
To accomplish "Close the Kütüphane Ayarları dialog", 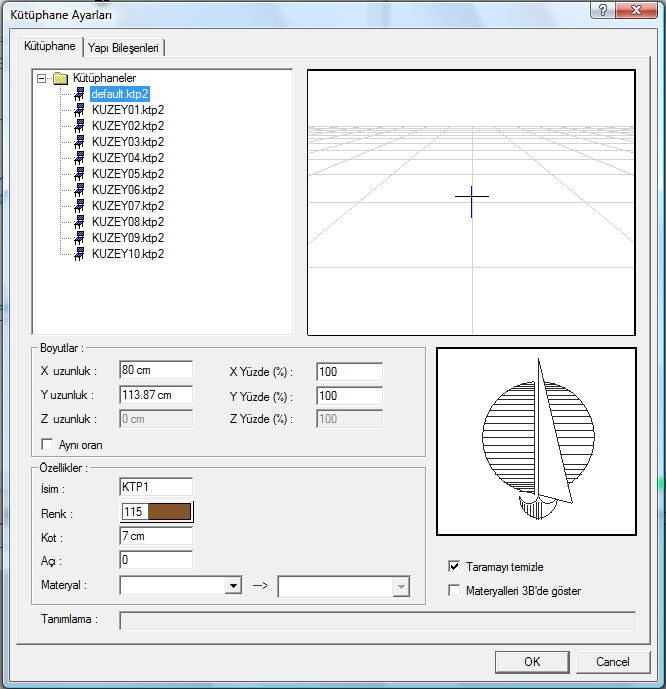I will click(636, 10).
